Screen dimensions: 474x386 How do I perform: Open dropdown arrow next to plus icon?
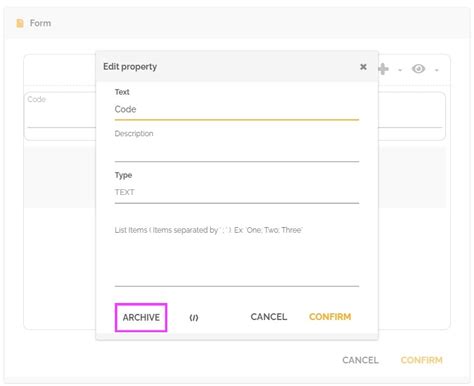click(400, 70)
